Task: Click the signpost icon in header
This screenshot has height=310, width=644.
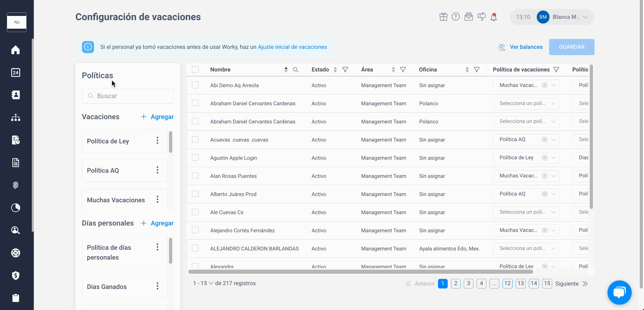Action: [481, 17]
